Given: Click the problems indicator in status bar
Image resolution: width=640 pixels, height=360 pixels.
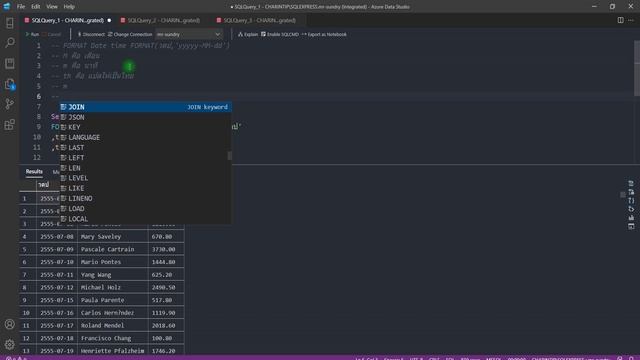Looking at the screenshot, I should 16,358.
